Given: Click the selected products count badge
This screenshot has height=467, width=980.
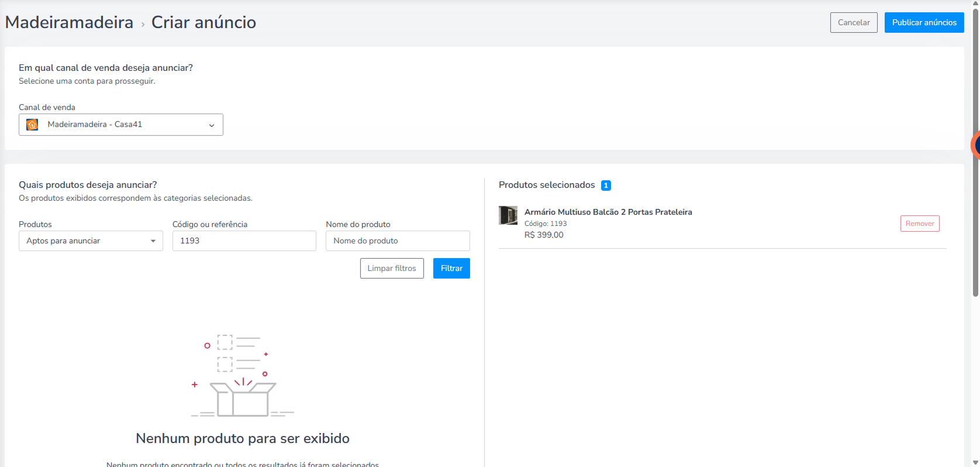Looking at the screenshot, I should (x=606, y=186).
